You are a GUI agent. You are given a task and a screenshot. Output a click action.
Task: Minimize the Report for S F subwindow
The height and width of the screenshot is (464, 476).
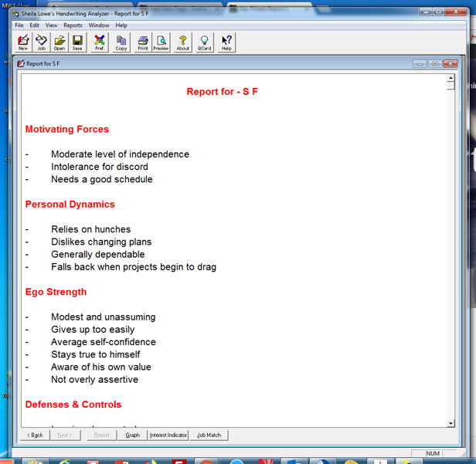[x=420, y=63]
